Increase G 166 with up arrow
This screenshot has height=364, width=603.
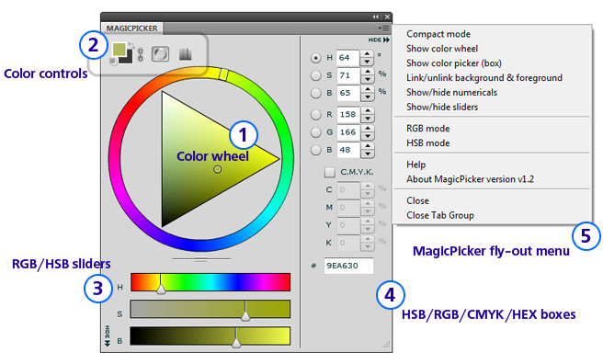tap(368, 129)
